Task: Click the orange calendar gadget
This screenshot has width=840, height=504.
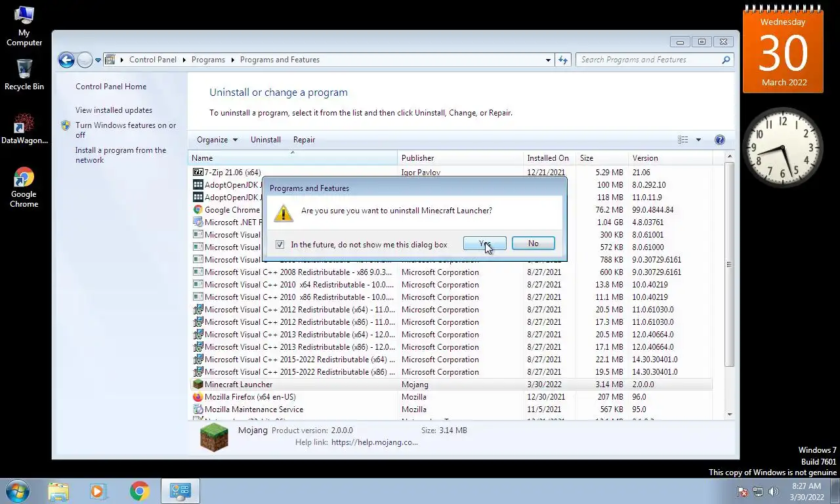Action: click(783, 50)
